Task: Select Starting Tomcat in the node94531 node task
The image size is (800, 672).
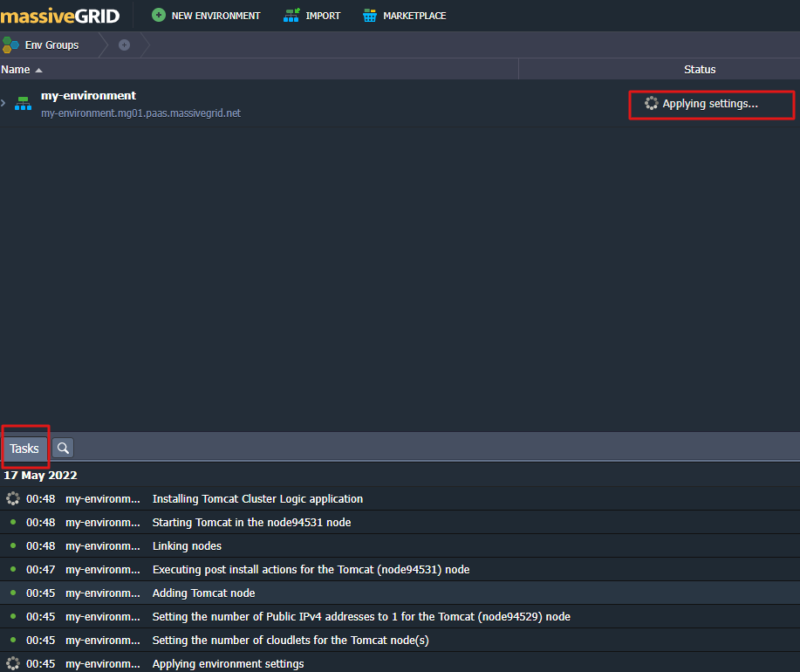Action: pyautogui.click(x=251, y=522)
